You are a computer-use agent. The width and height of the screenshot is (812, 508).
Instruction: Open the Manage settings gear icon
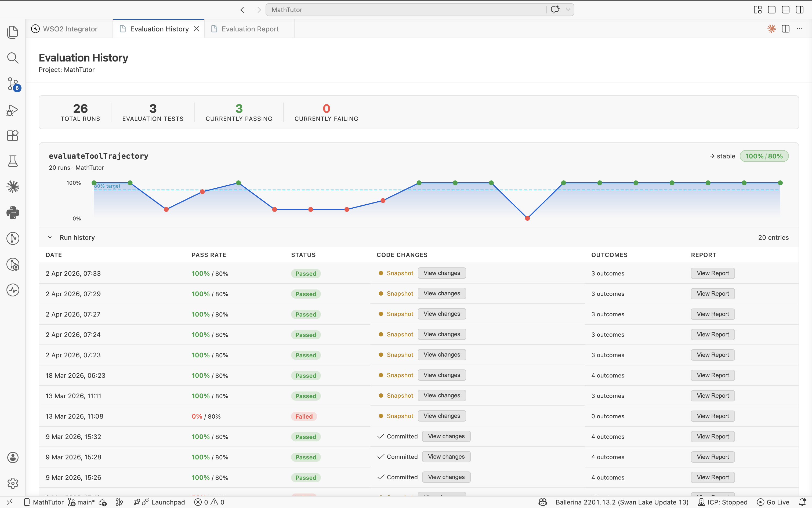[13, 483]
